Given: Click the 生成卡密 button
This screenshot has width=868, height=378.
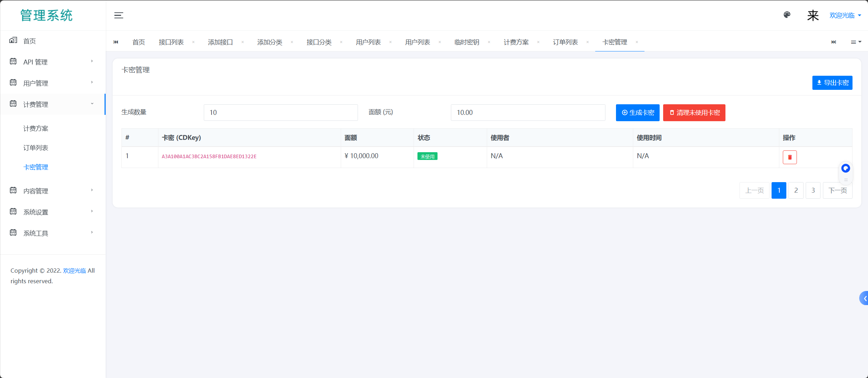Looking at the screenshot, I should coord(637,113).
